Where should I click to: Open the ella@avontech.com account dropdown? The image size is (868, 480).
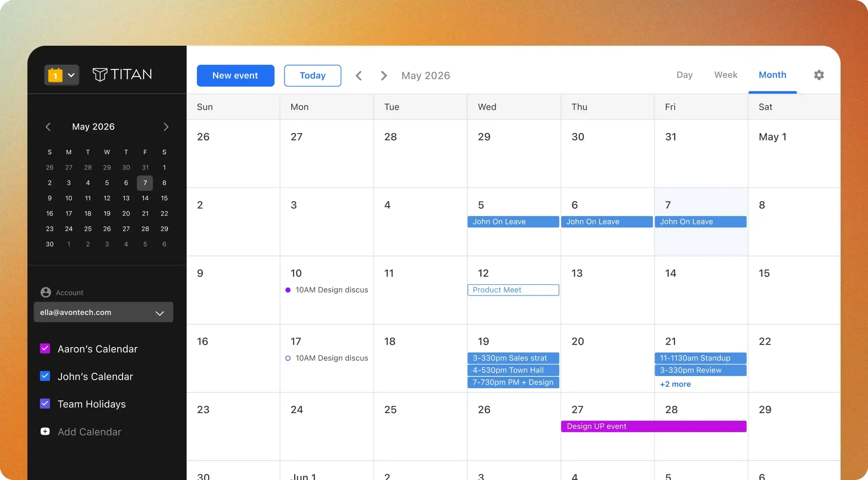click(x=104, y=312)
